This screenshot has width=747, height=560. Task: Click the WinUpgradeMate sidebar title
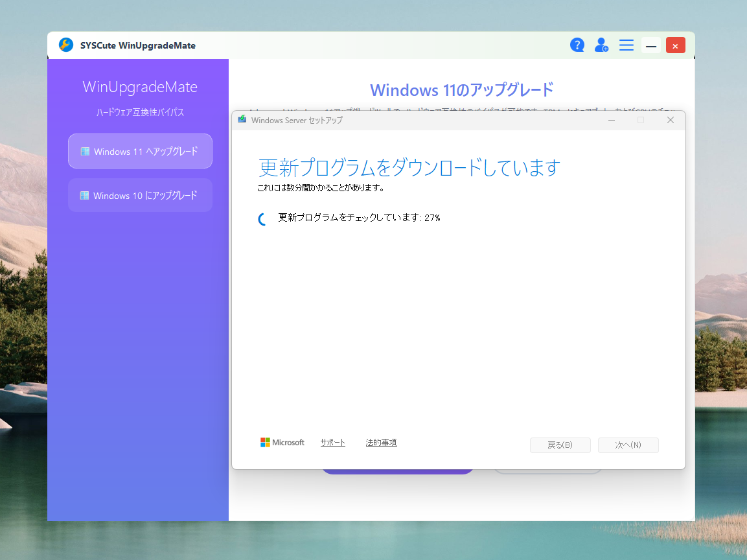pyautogui.click(x=139, y=87)
